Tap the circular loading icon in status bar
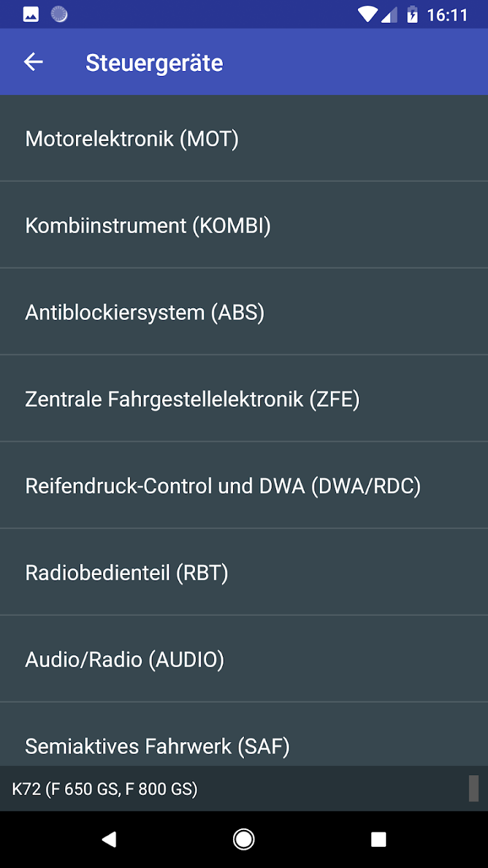 click(59, 14)
